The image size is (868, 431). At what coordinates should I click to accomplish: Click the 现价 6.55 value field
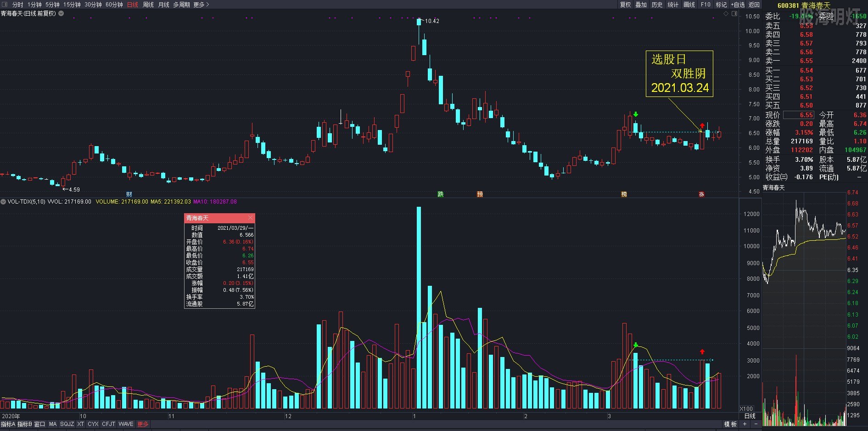click(x=798, y=115)
